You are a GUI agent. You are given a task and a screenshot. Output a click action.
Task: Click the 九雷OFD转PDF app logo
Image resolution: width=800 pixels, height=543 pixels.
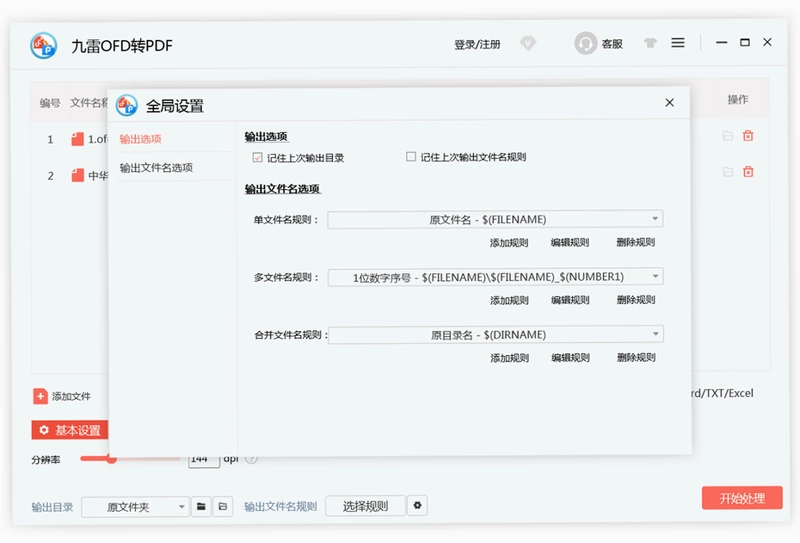[x=43, y=45]
